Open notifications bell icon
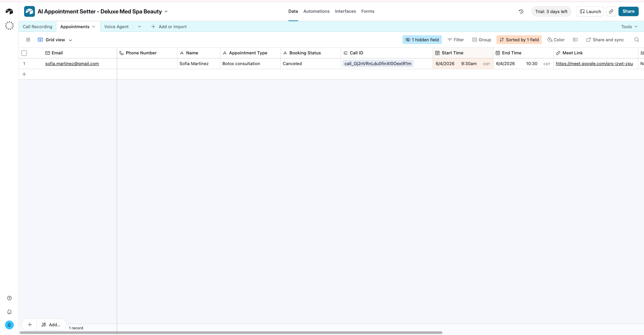644x335 pixels. click(9, 312)
